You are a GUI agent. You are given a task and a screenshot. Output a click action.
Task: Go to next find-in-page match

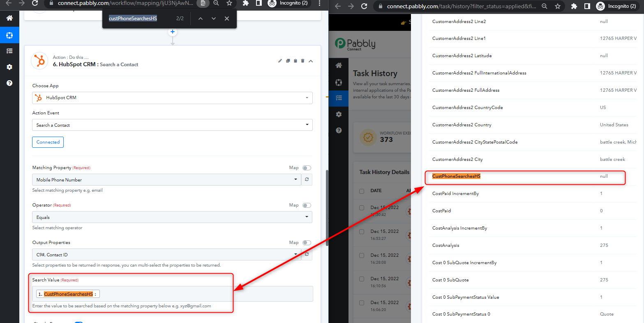[x=214, y=19]
